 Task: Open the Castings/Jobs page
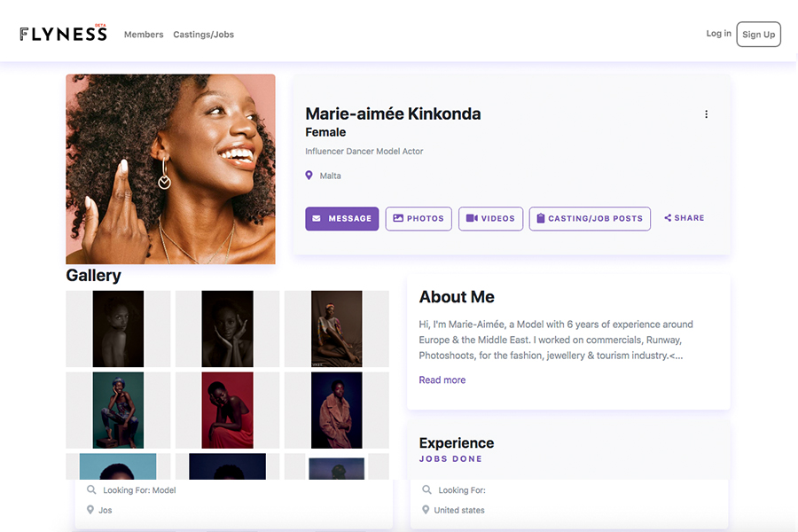(x=204, y=35)
